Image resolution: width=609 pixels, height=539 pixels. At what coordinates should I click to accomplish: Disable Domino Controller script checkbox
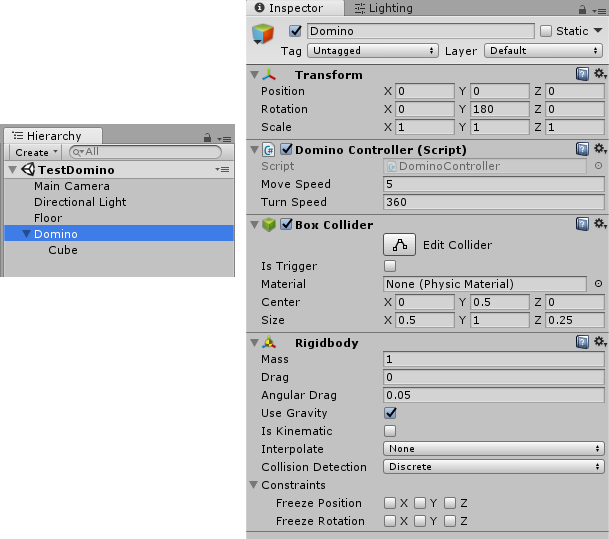pyautogui.click(x=286, y=149)
